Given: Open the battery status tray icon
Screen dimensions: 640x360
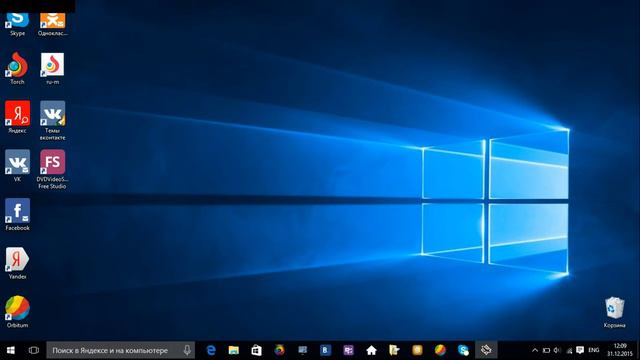Looking at the screenshot, I should (547, 350).
